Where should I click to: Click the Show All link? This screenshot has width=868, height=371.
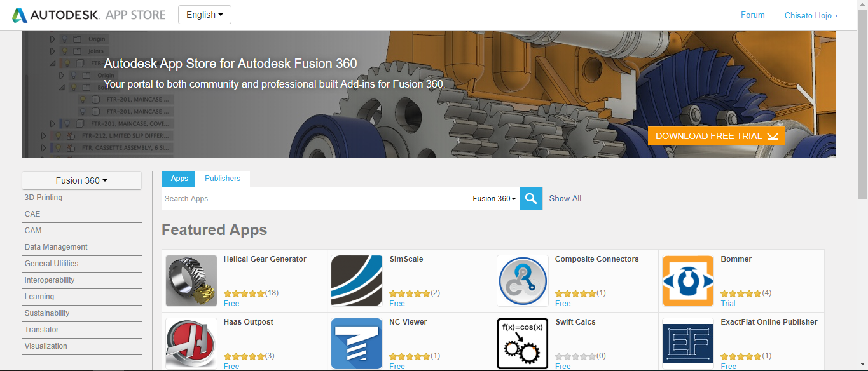(565, 198)
